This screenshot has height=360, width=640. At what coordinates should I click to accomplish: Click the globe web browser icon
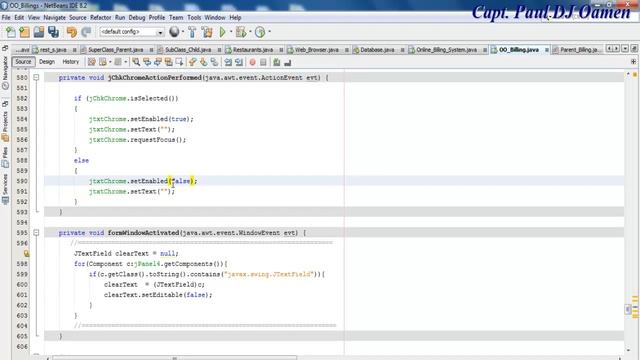coord(174,31)
